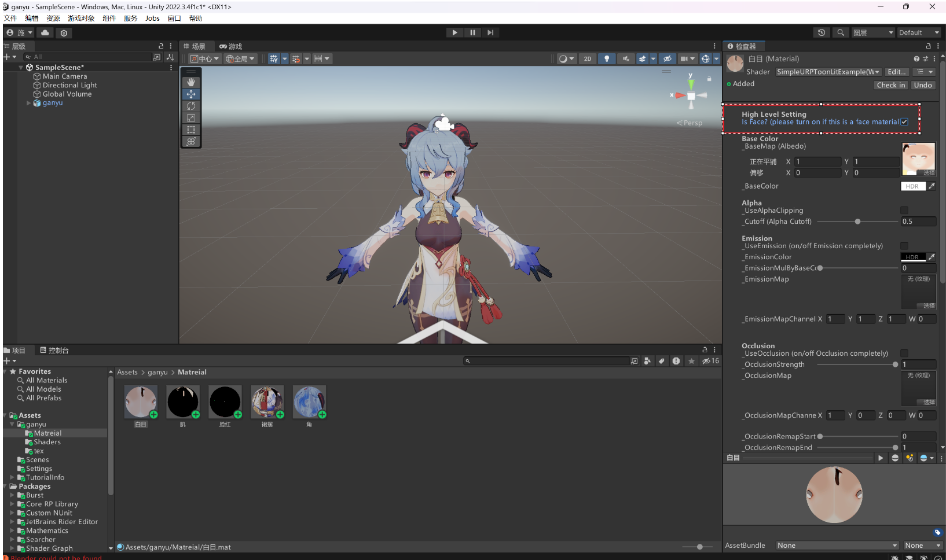Select the Move tool
Image resolution: width=946 pixels, height=560 pixels.
[x=191, y=94]
